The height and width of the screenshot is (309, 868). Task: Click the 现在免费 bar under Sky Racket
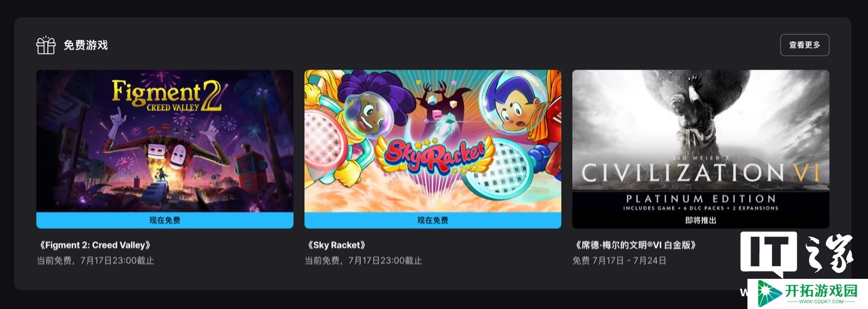pyautogui.click(x=433, y=220)
